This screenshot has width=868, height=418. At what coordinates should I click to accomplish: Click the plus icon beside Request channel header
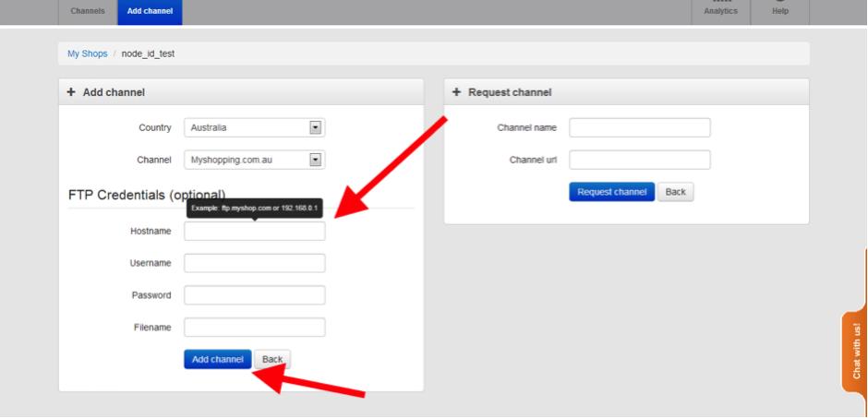tap(456, 92)
